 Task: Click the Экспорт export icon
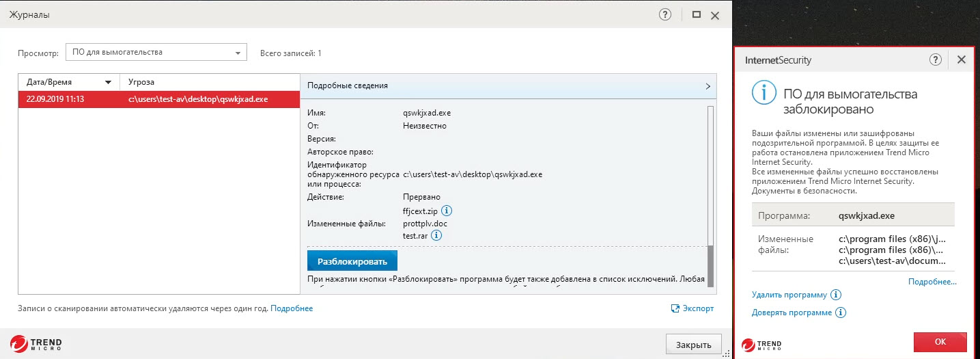tap(675, 308)
